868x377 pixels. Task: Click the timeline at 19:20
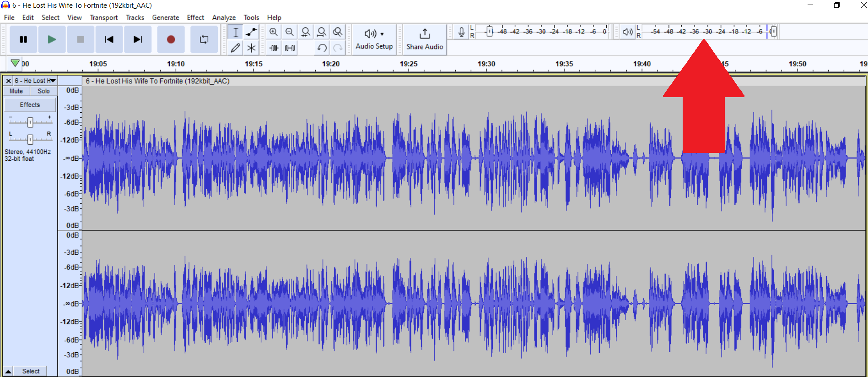[x=331, y=64]
